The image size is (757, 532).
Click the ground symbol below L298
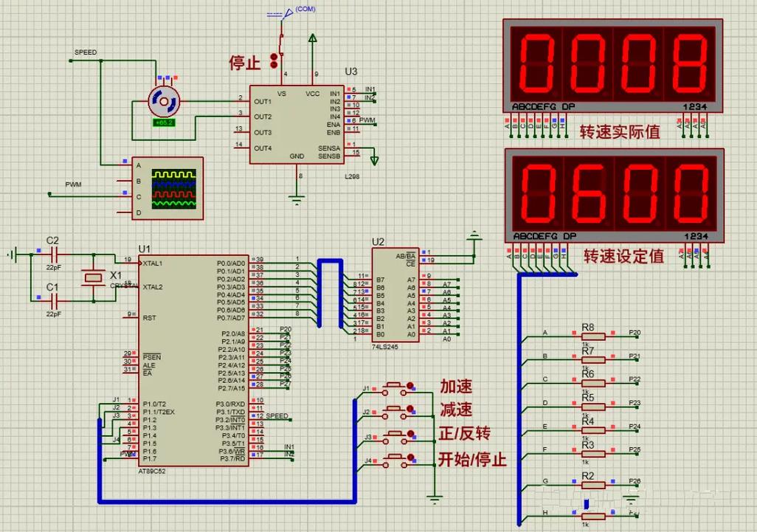point(297,199)
